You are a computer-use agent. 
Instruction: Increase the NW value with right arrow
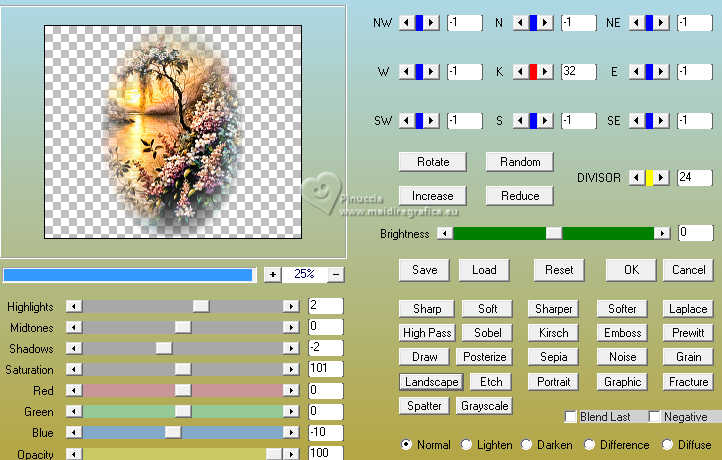coord(431,22)
